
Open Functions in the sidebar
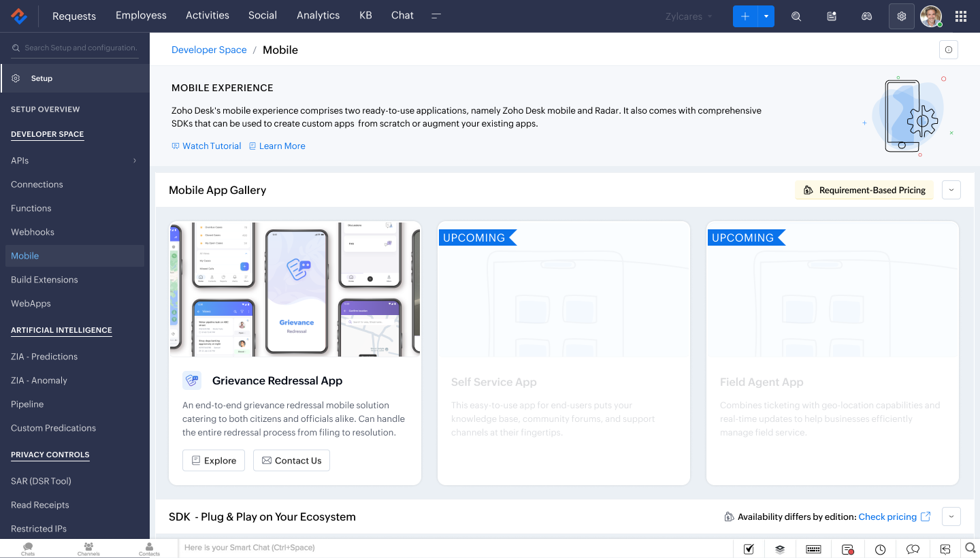click(x=31, y=208)
